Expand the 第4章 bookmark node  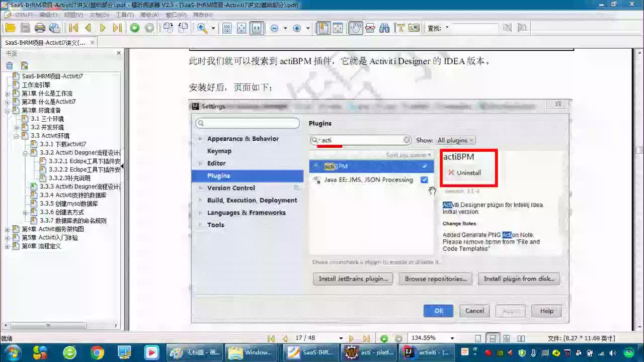point(8,230)
